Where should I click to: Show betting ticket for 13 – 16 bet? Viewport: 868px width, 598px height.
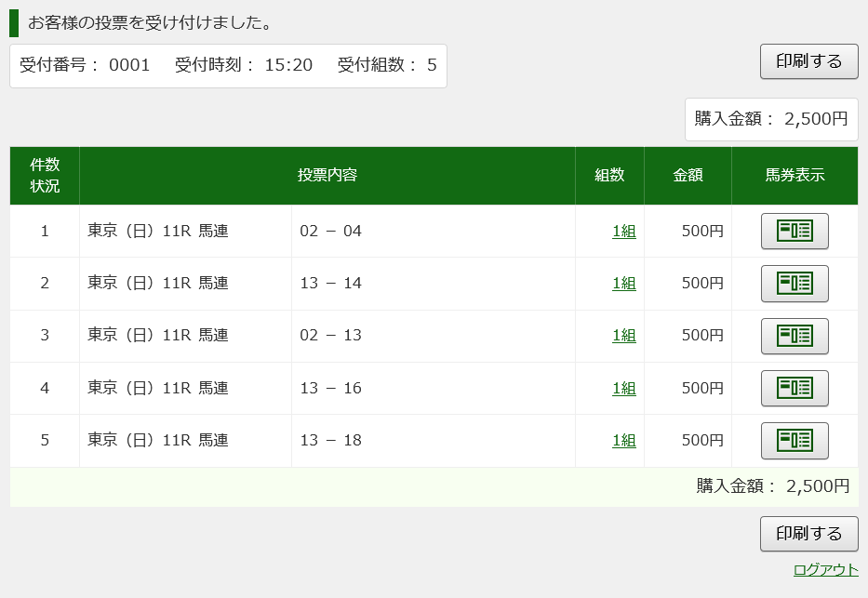tap(795, 388)
